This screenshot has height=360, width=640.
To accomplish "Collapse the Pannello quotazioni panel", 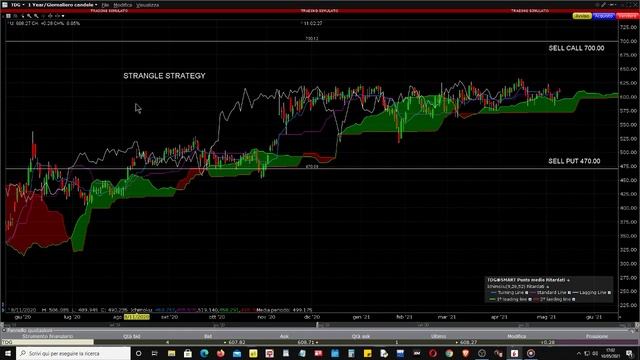I will pyautogui.click(x=4, y=330).
